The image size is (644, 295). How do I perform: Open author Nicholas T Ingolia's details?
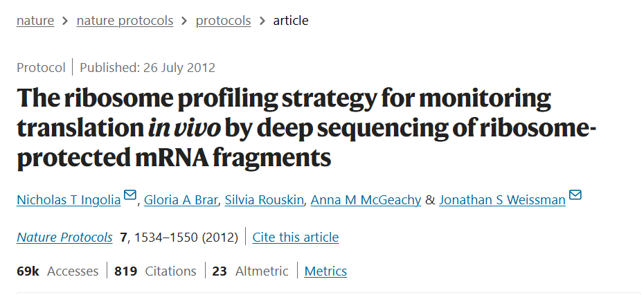click(69, 200)
